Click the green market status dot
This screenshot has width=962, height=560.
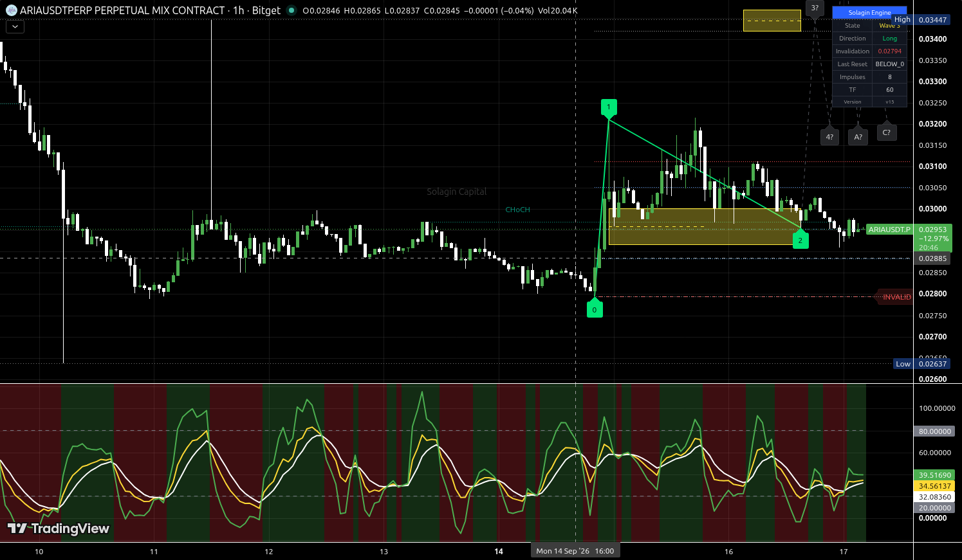[291, 10]
